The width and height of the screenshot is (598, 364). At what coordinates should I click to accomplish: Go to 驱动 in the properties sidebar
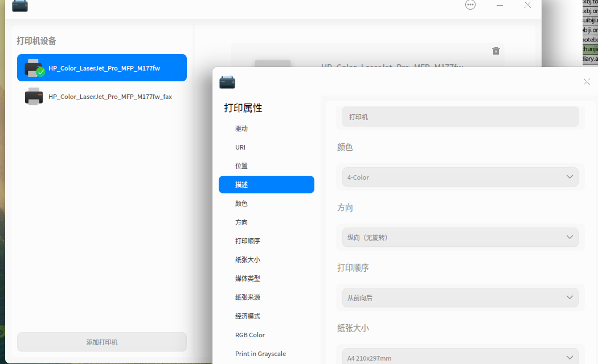(x=266, y=129)
